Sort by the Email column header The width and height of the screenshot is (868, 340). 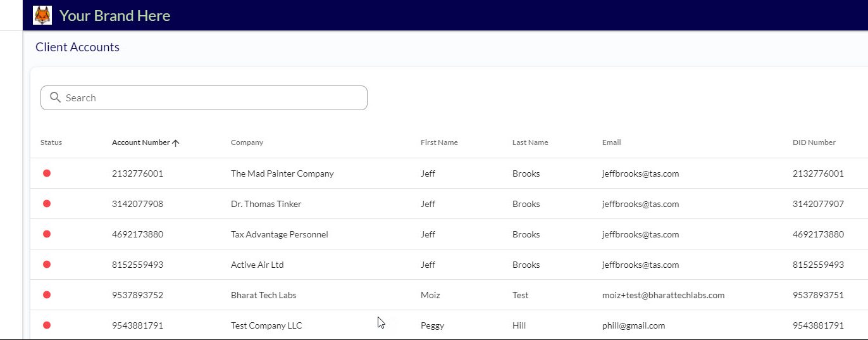tap(611, 142)
